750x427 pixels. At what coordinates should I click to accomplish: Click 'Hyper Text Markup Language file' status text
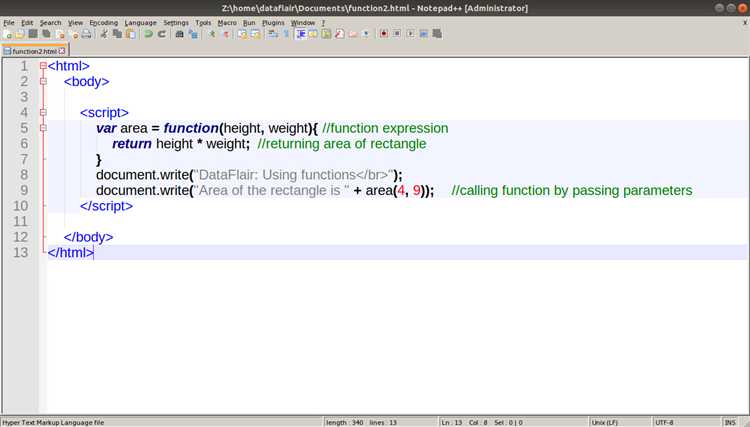tap(53, 423)
